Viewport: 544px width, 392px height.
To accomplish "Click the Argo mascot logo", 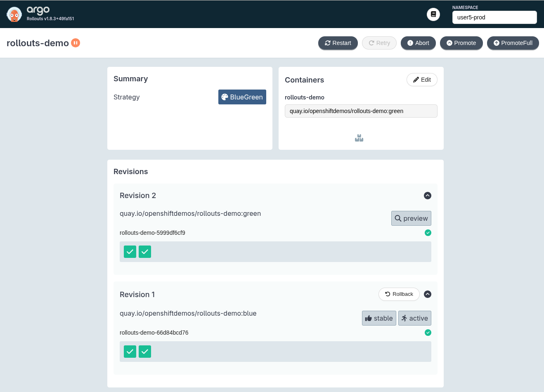I will point(14,14).
